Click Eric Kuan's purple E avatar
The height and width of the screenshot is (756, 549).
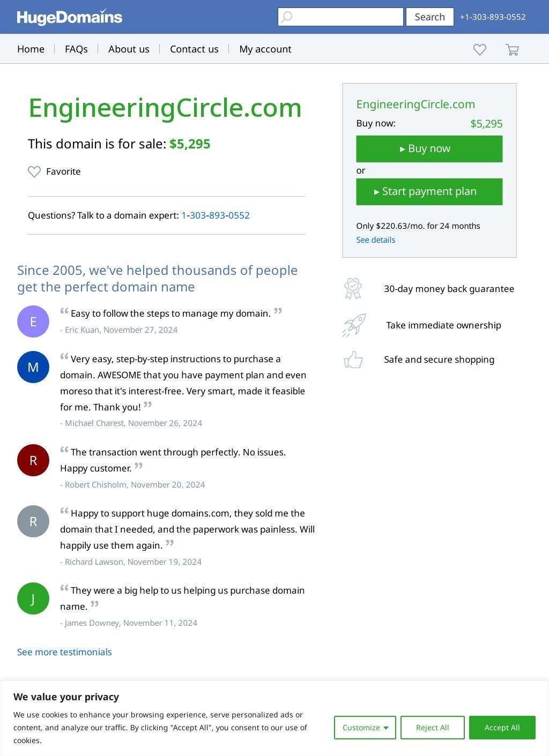33,321
